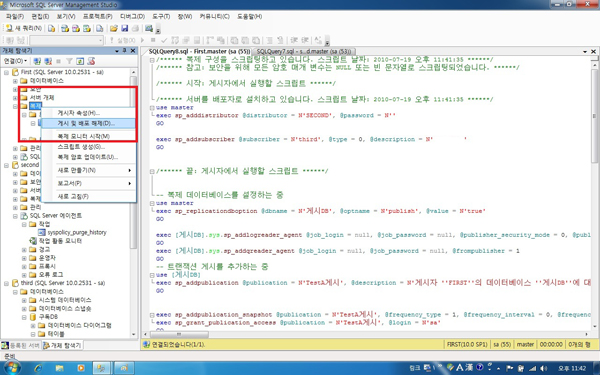Select 작업 활동 모니터 tree item
Screen dimensions: 600x375
pos(60,241)
